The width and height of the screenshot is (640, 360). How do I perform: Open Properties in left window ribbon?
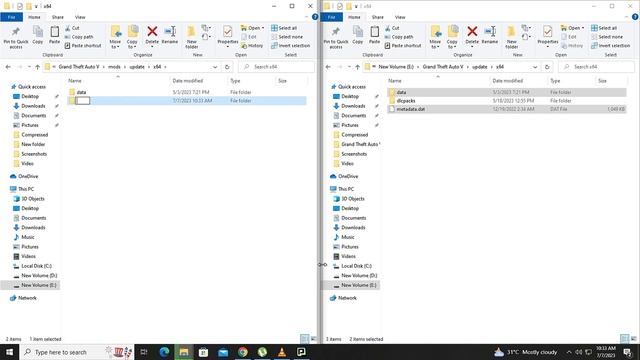[x=227, y=37]
